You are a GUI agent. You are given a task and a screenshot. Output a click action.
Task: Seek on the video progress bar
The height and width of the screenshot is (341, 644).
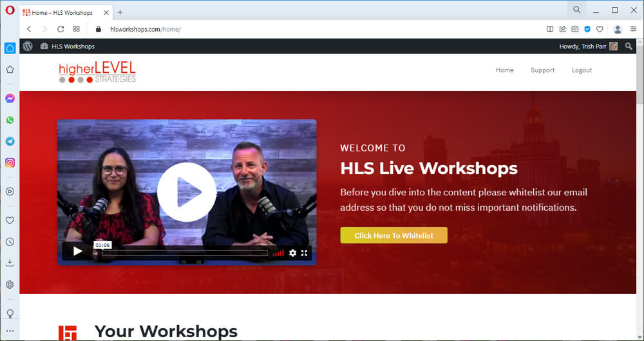coord(185,253)
